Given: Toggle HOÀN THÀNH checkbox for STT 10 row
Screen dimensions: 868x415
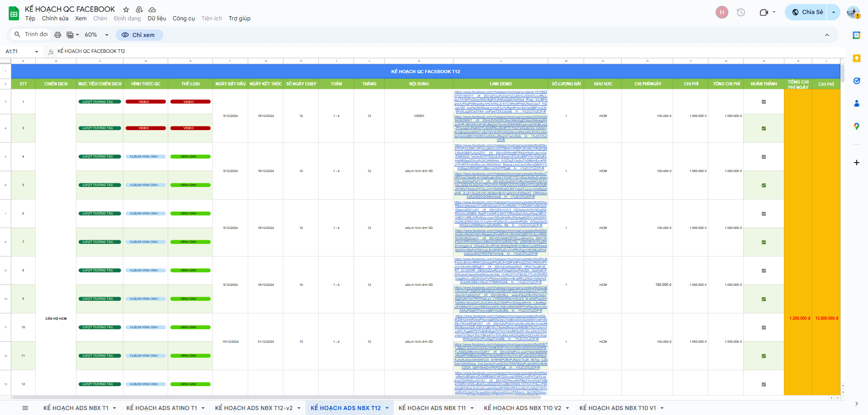Looking at the screenshot, I should point(764,327).
